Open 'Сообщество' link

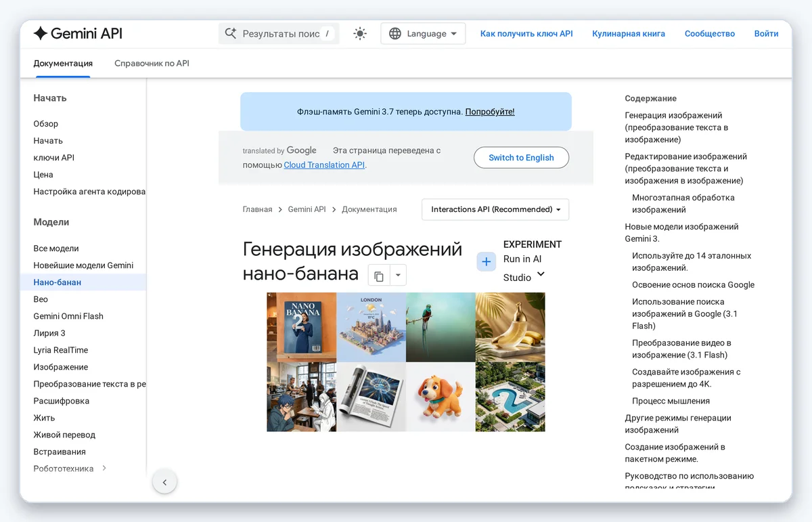click(x=710, y=33)
